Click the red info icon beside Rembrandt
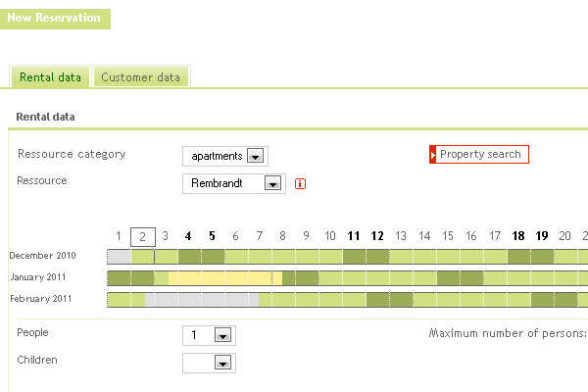Screen dimensions: 588x392 tap(300, 184)
